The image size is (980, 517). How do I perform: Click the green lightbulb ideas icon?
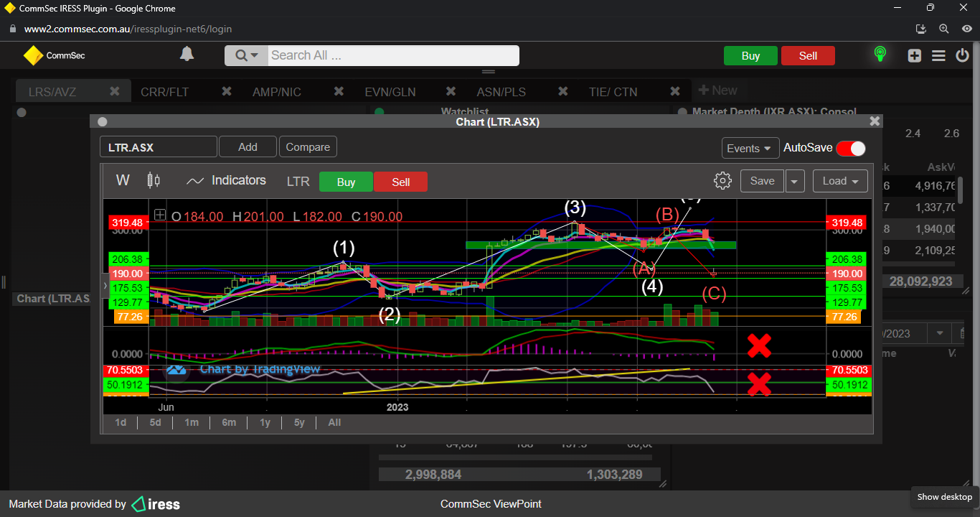coord(880,55)
